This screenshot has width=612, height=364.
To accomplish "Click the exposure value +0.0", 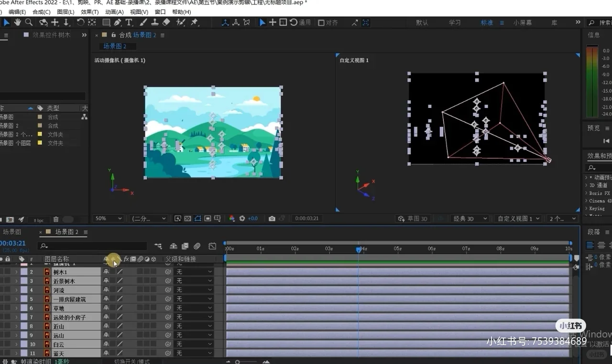I will point(252,218).
